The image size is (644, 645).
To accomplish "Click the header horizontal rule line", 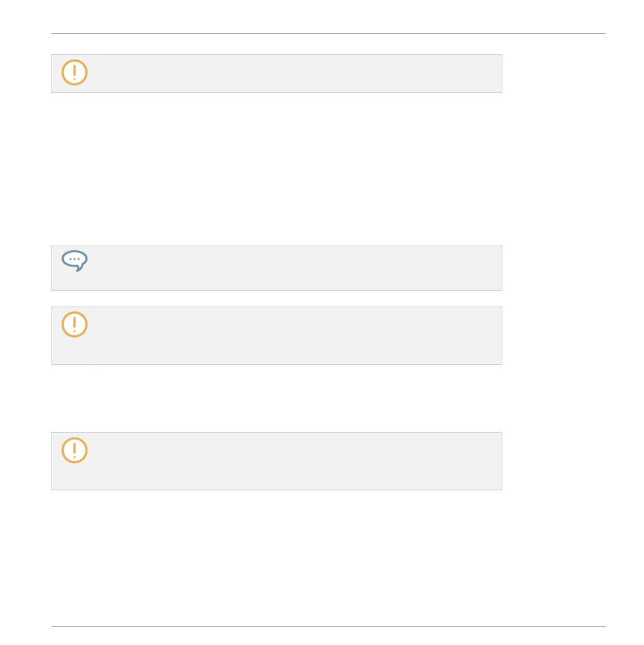I will point(329,33).
